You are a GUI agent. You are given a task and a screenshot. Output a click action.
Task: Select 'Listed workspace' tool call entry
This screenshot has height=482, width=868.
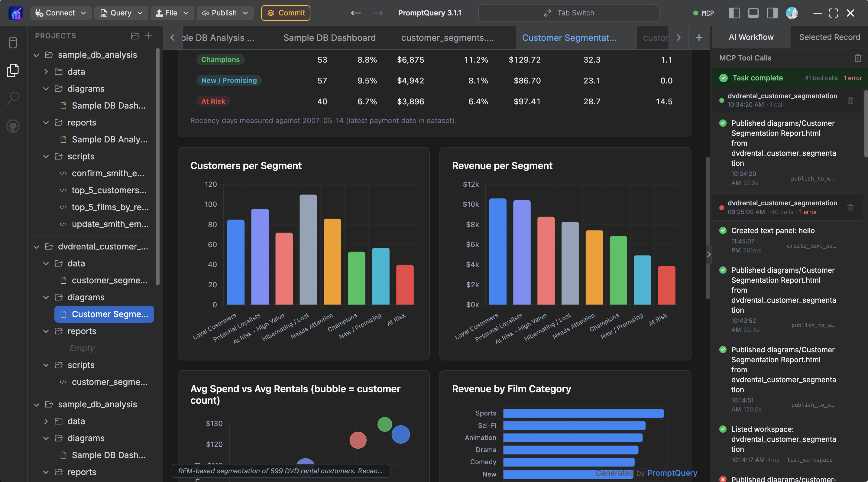(788, 444)
